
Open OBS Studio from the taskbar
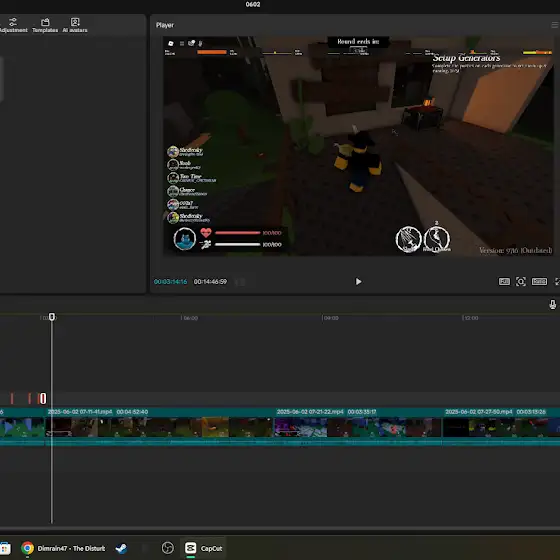click(168, 548)
